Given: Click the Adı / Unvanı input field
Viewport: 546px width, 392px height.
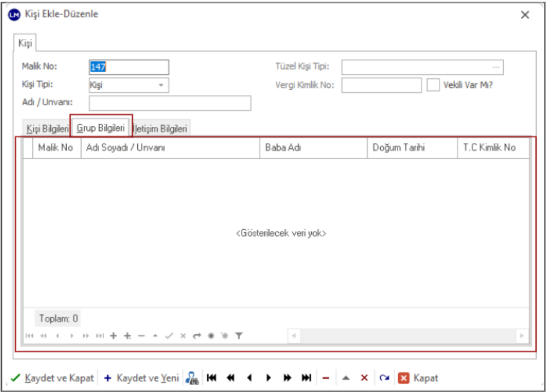Looking at the screenshot, I should 169,103.
